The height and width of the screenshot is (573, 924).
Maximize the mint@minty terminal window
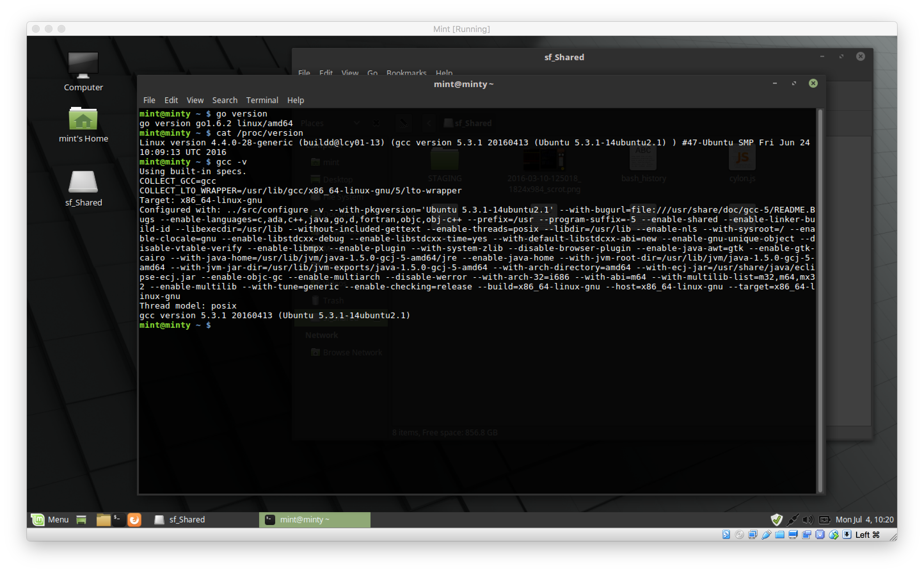[794, 83]
